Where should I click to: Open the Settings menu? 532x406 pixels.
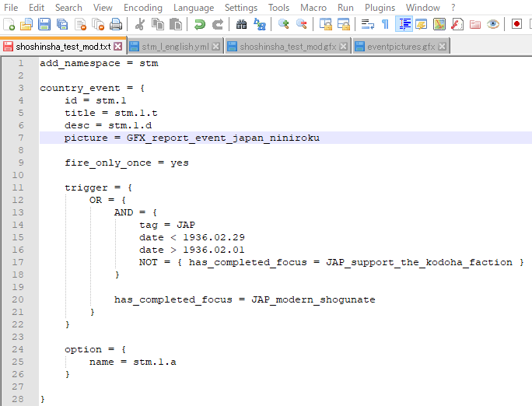241,8
